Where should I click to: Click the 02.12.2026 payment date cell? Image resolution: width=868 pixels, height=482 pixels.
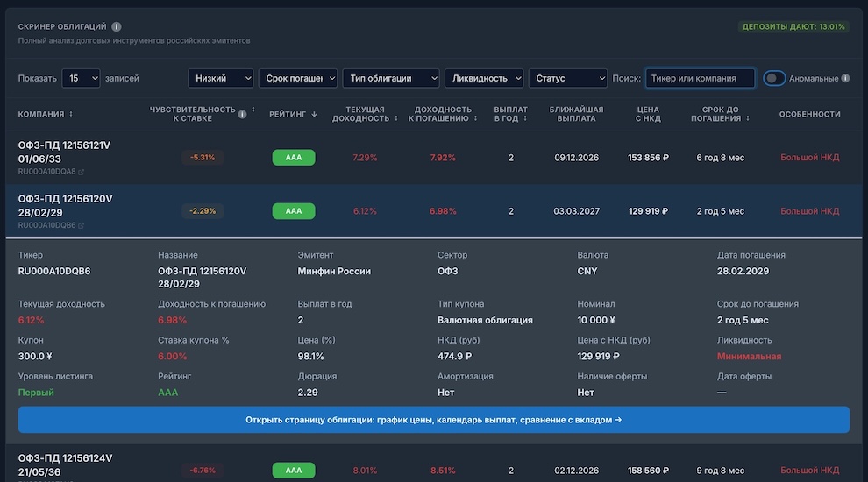click(576, 471)
